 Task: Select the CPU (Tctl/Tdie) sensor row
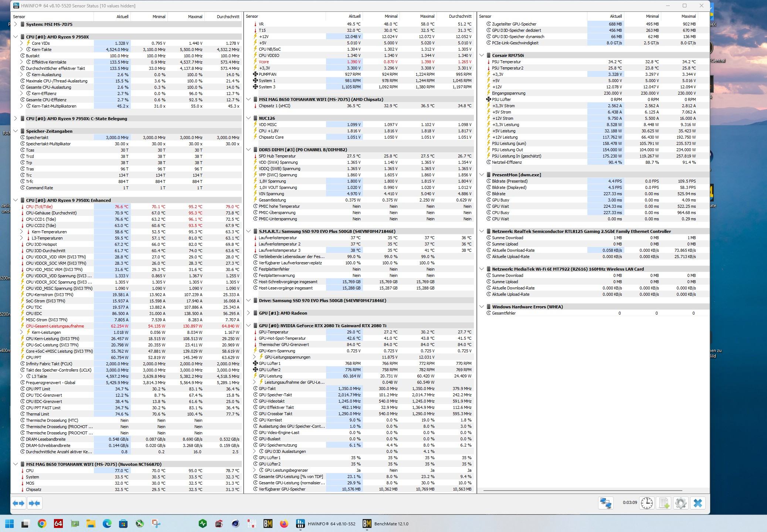point(39,207)
